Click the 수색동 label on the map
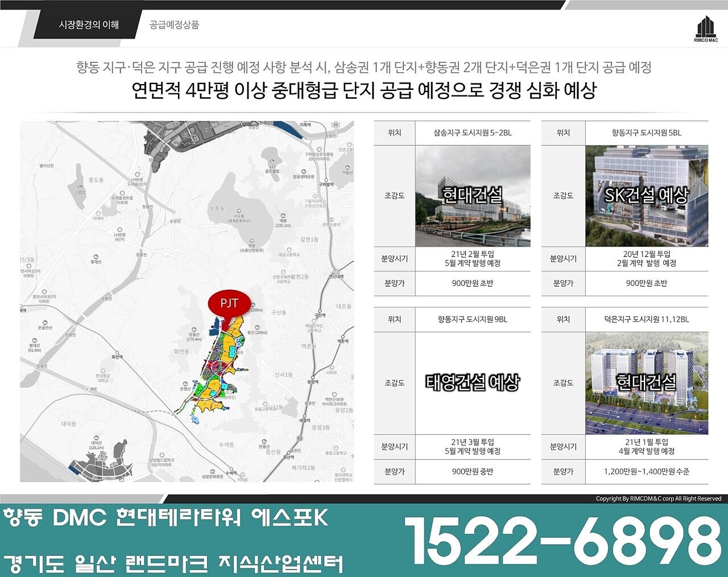 tap(226, 445)
